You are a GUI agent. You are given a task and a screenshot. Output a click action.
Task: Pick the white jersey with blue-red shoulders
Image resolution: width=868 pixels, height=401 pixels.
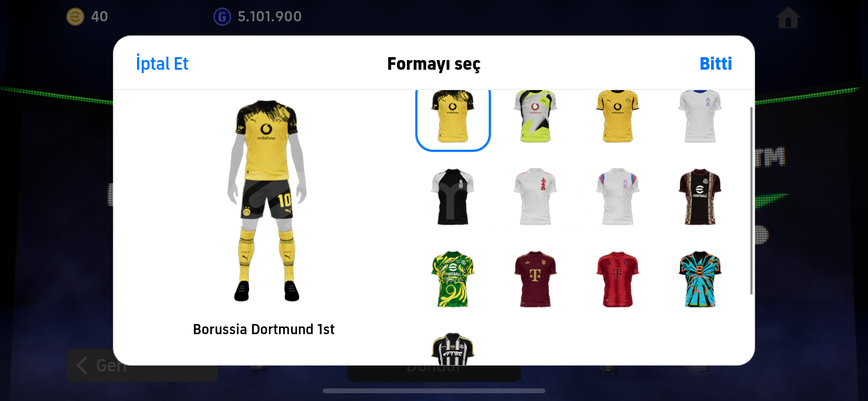(618, 197)
